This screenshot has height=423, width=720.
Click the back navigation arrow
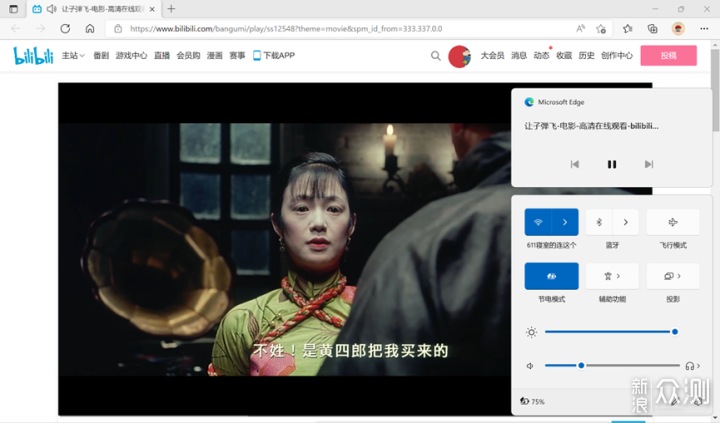pos(16,28)
